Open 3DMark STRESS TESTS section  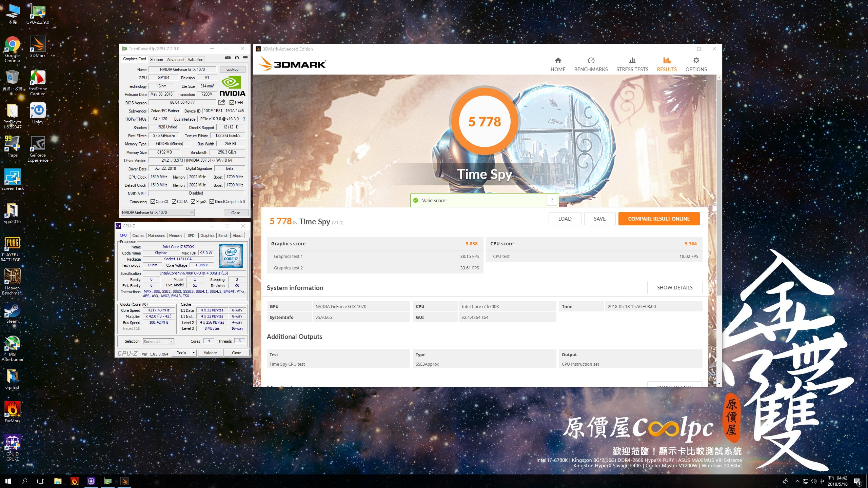click(x=632, y=64)
